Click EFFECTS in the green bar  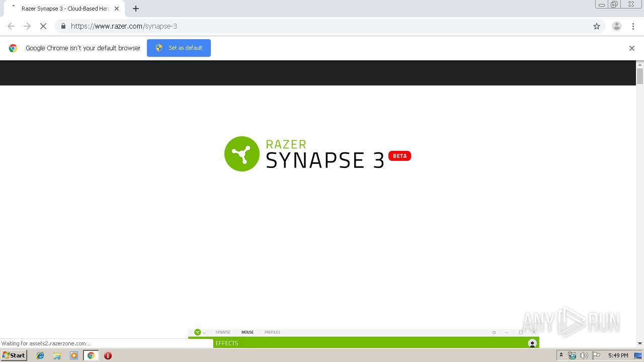pyautogui.click(x=227, y=343)
